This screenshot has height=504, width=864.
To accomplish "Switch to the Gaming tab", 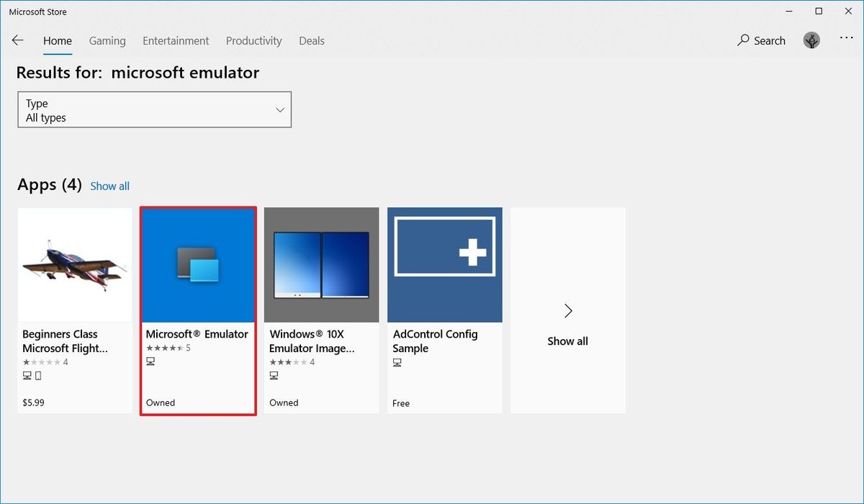I will coord(107,40).
